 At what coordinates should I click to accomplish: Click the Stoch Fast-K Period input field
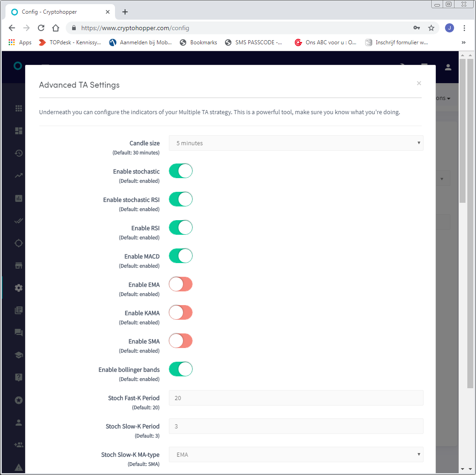296,398
